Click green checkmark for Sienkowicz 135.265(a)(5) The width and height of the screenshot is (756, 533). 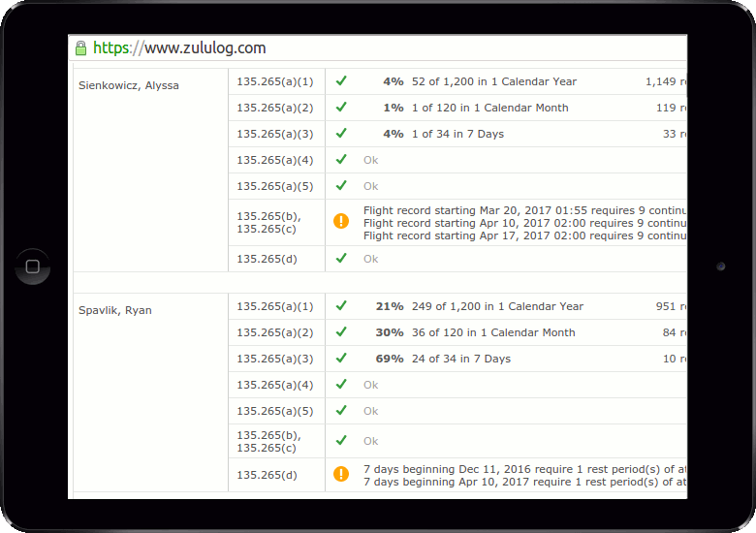pos(341,186)
